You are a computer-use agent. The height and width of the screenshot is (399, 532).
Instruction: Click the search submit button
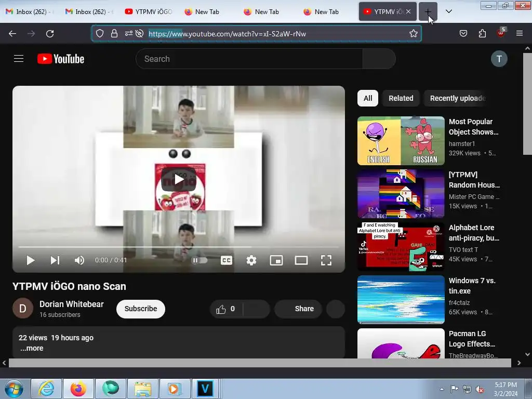click(379, 59)
